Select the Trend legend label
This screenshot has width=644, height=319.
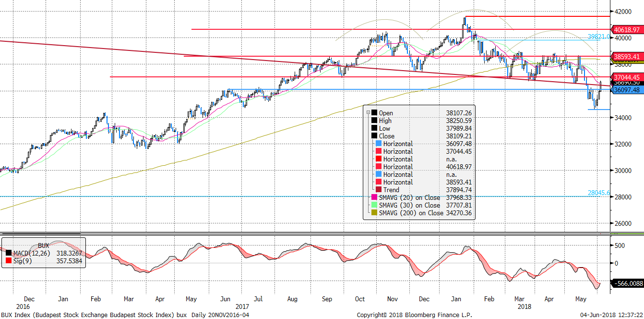(392, 190)
